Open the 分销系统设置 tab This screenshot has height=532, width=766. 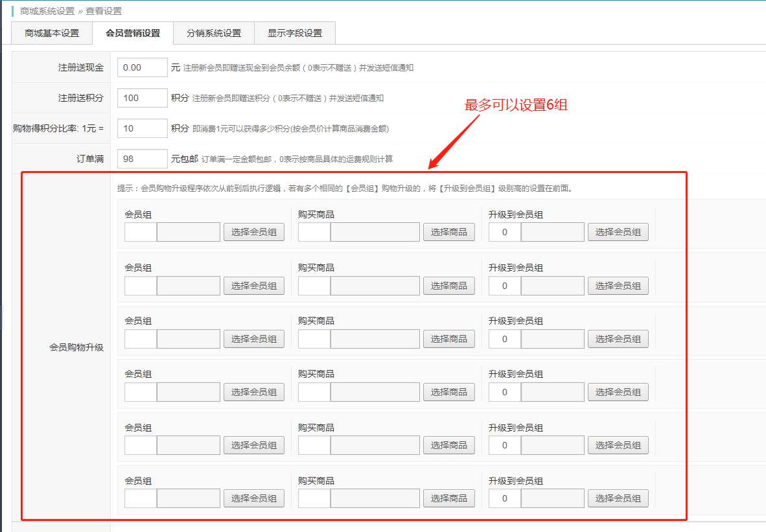[213, 33]
